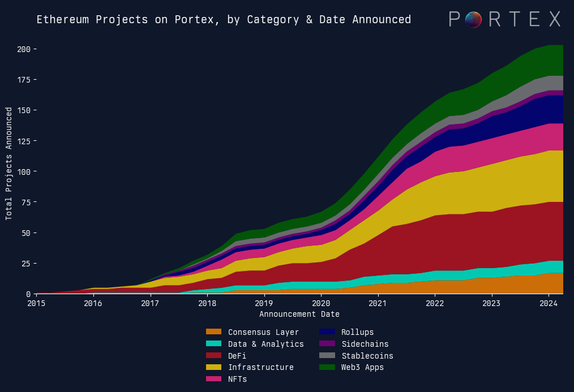The image size is (574, 392).
Task: Click the Web3 Apps green legend swatch
Action: (327, 367)
